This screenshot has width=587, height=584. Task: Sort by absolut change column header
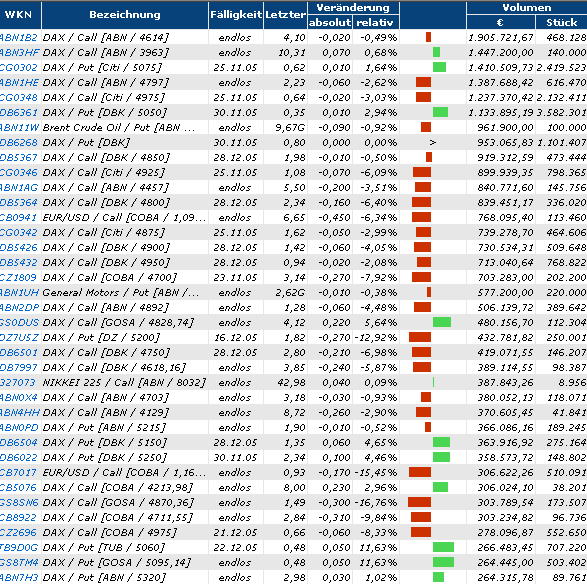pos(330,22)
